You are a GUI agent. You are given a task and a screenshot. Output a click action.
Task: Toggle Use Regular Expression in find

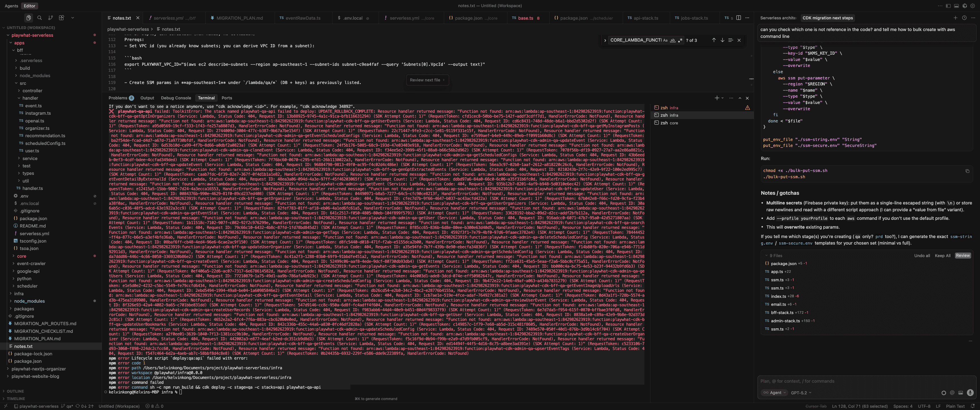pos(680,40)
